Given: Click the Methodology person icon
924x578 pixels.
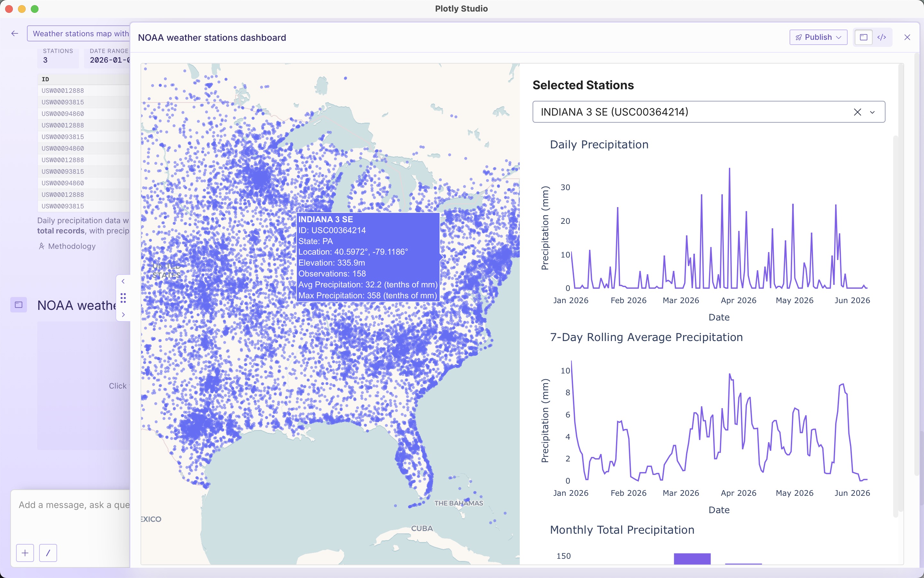Looking at the screenshot, I should click(x=42, y=246).
